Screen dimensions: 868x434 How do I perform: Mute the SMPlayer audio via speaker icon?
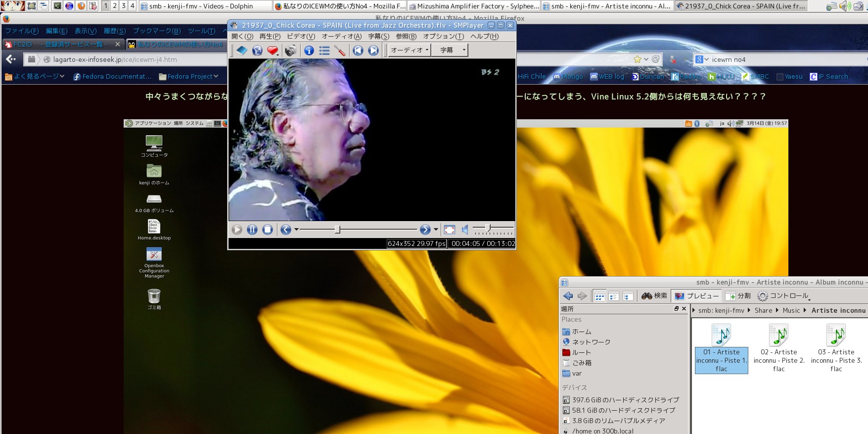click(465, 230)
